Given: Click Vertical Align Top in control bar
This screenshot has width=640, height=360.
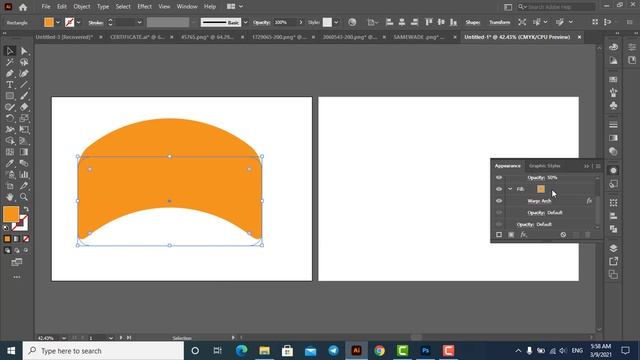Looking at the screenshot, I should tap(429, 22).
